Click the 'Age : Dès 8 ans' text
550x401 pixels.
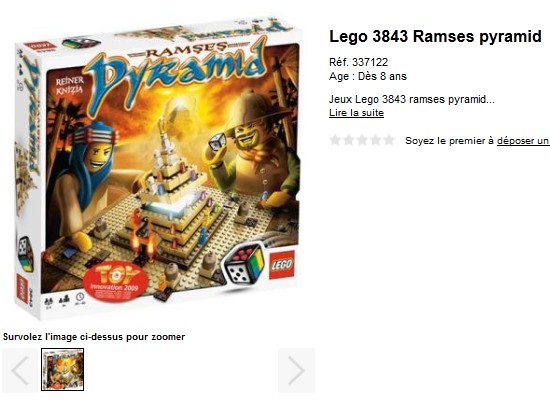pos(368,76)
